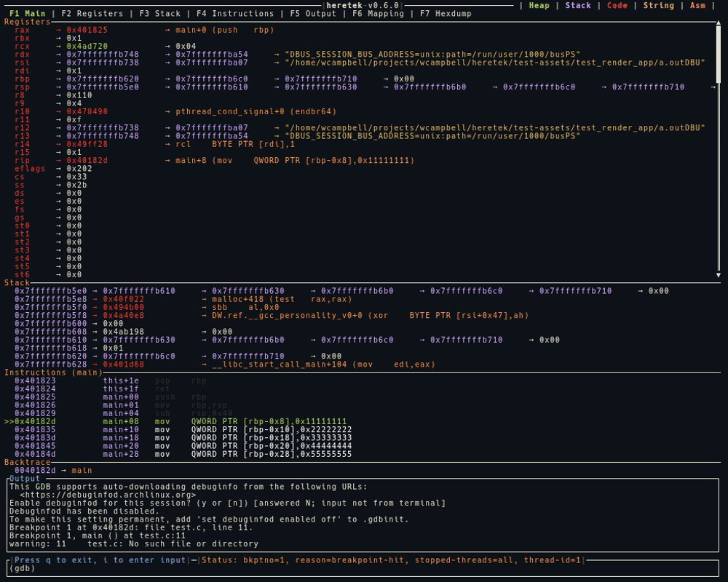The image size is (728, 582).
Task: Select the rsp register value 0x7fffffffb5e0
Action: (103, 87)
